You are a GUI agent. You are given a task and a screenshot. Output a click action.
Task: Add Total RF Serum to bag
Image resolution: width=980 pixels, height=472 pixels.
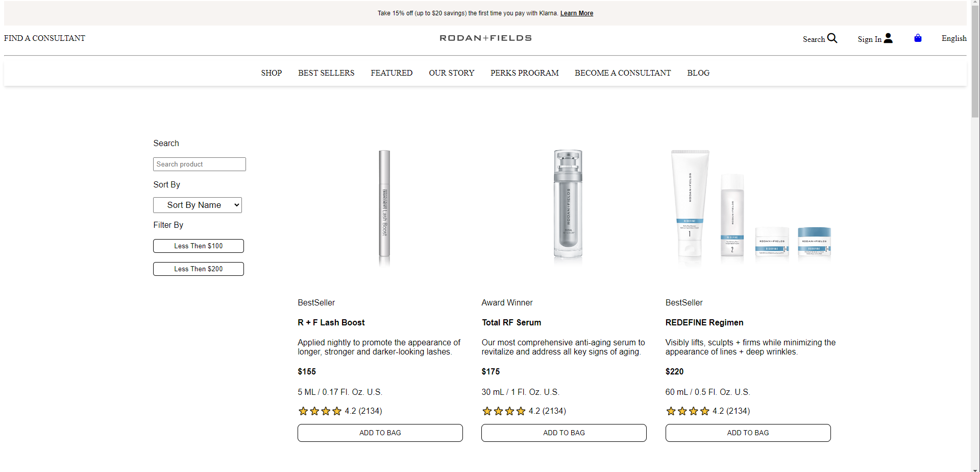coord(563,432)
